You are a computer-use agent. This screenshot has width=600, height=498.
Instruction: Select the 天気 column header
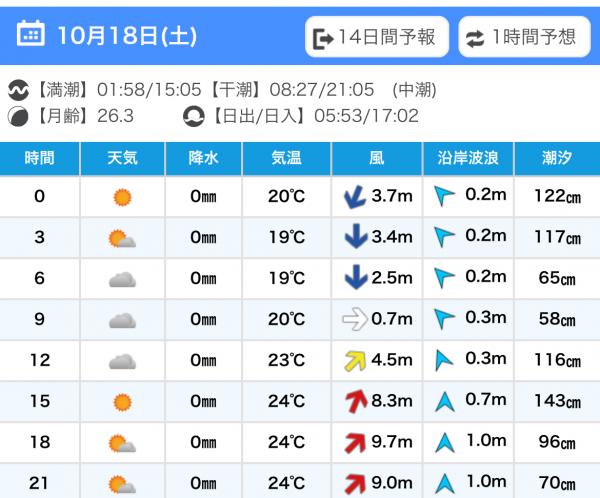pos(122,158)
